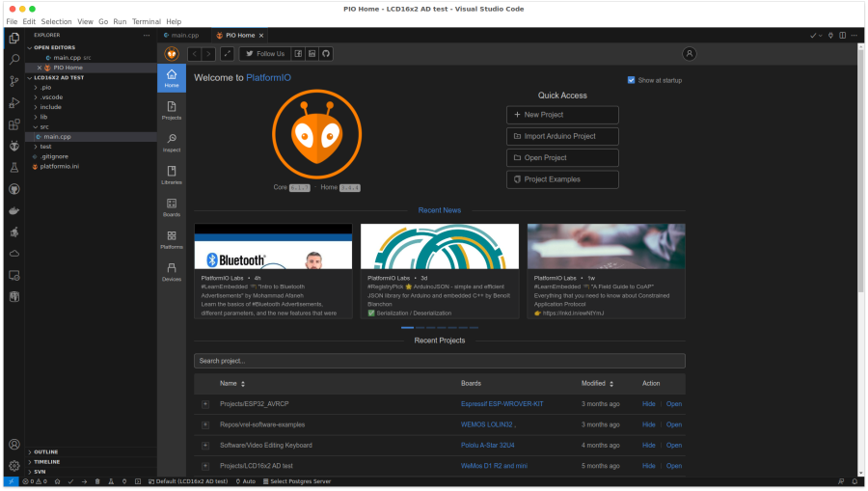Click PlatformIO Upload arrow in status bar
Screen dimensions: 868x491
click(84, 481)
